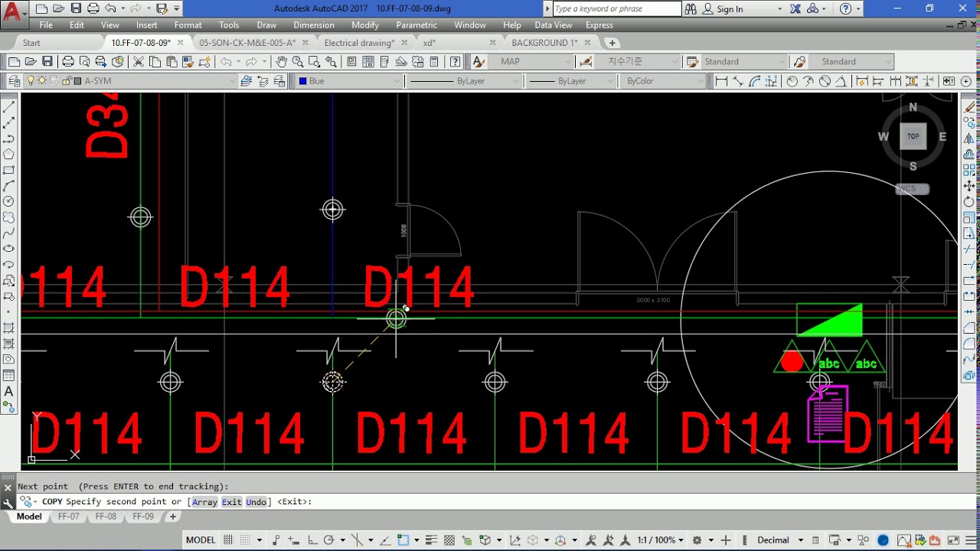The height and width of the screenshot is (551, 980).
Task: Click the keyword search field in the title bar
Action: 616,9
